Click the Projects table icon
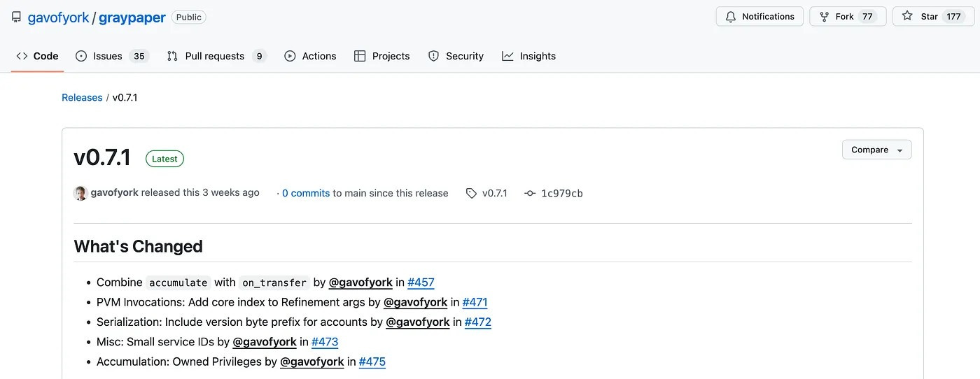Image resolution: width=980 pixels, height=379 pixels. click(360, 56)
